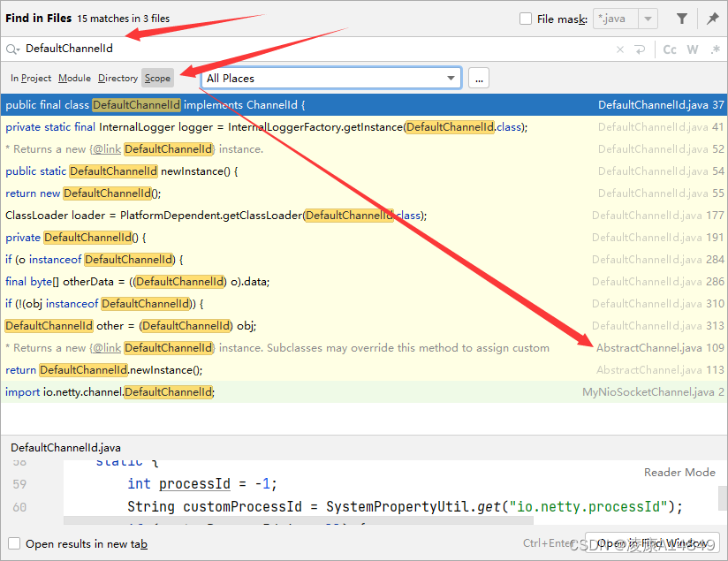Select result 'public final class DefaultChannelId'
This screenshot has width=728, height=561.
coord(364,105)
